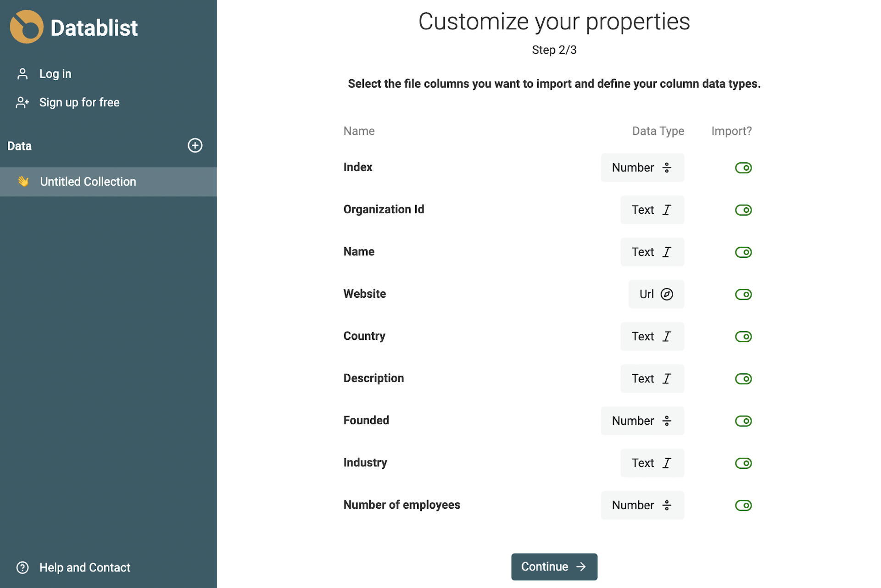Click the Data section header
This screenshot has height=588, width=881.
19,145
